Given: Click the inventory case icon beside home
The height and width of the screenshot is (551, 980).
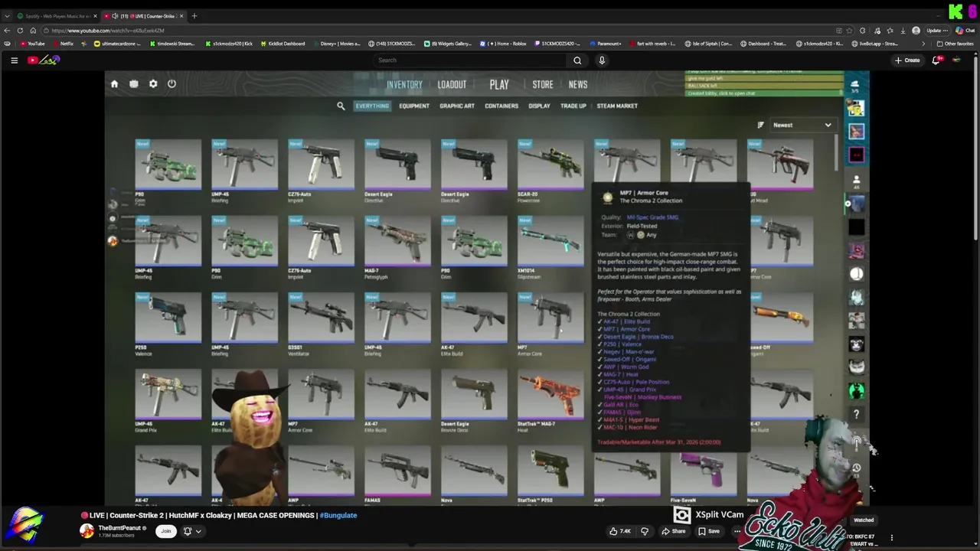Looking at the screenshot, I should click(134, 84).
